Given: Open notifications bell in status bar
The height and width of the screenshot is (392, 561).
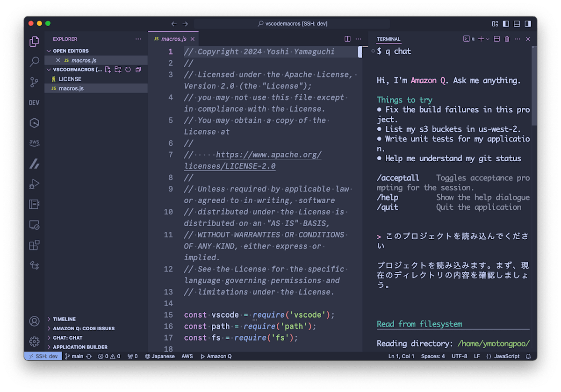Looking at the screenshot, I should pos(528,356).
